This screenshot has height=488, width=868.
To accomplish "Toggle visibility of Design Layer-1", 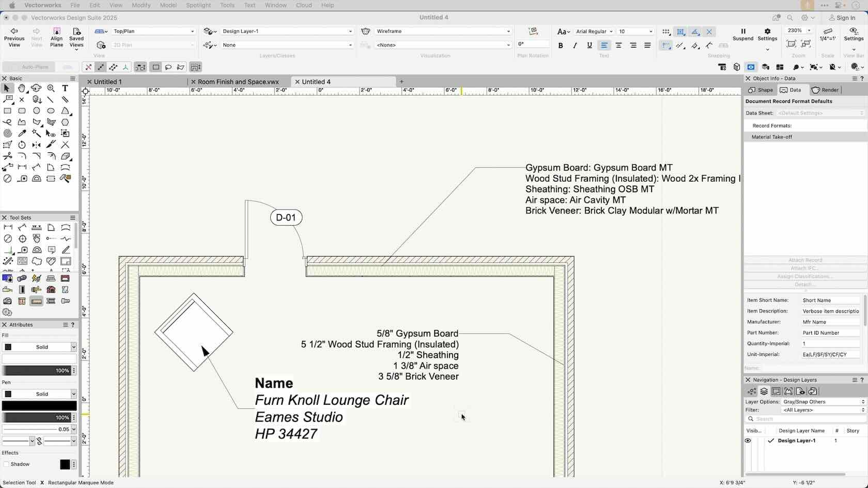I will (x=748, y=440).
